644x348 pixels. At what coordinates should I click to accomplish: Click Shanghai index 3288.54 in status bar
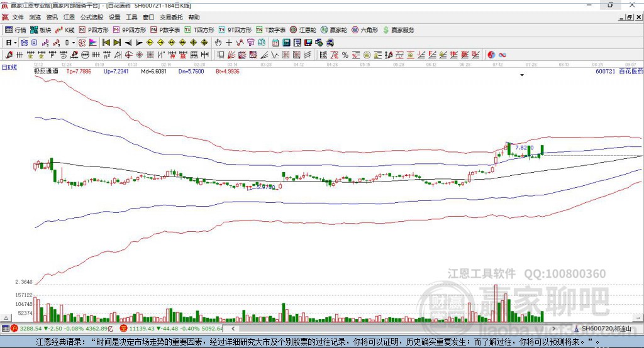click(31, 329)
